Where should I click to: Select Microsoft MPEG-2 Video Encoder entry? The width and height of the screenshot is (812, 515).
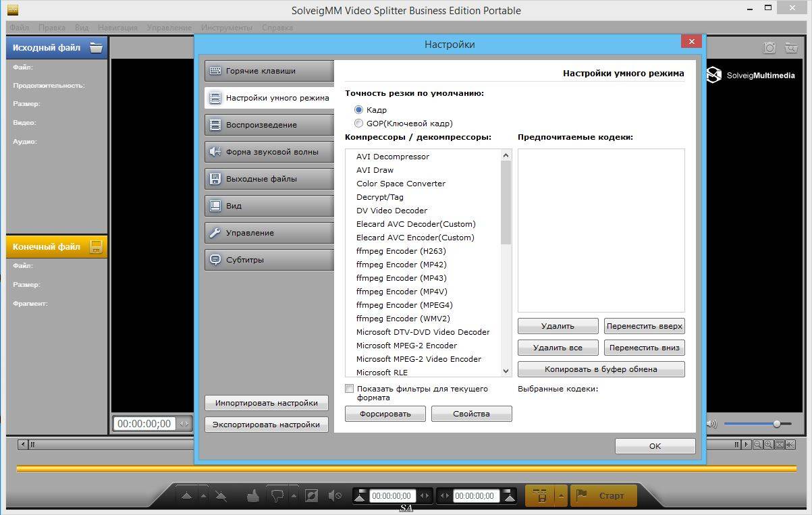(418, 359)
